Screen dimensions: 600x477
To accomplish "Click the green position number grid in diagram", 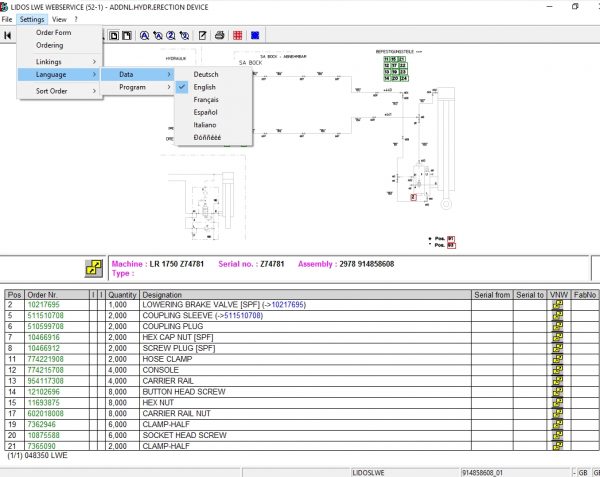I will click(396, 69).
